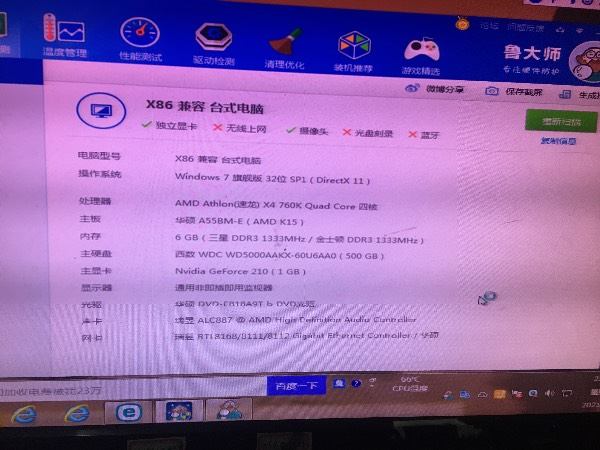Click the cloud tray icon
Screen dimensions: 600x450
(483, 395)
